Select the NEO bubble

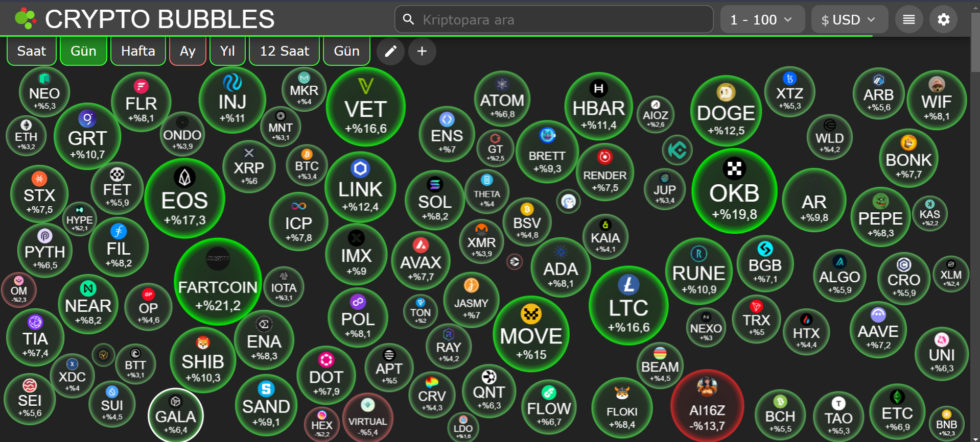click(x=44, y=92)
